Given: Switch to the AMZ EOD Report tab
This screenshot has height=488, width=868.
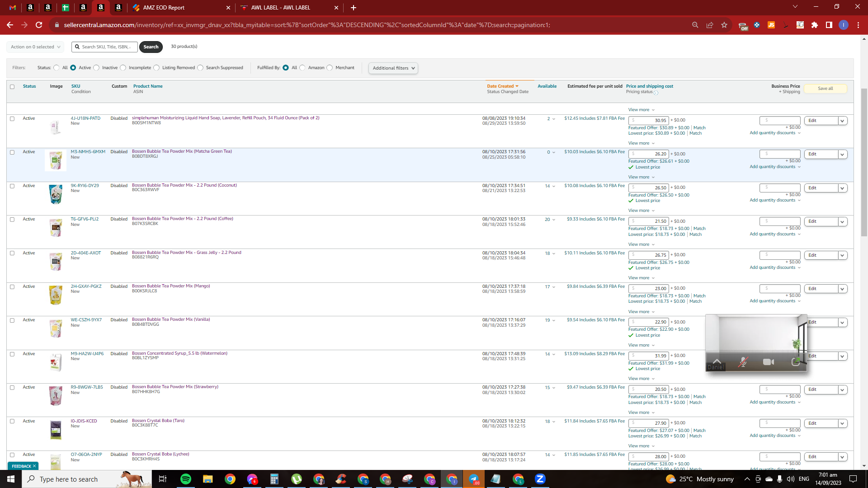Looking at the screenshot, I should coord(181,8).
